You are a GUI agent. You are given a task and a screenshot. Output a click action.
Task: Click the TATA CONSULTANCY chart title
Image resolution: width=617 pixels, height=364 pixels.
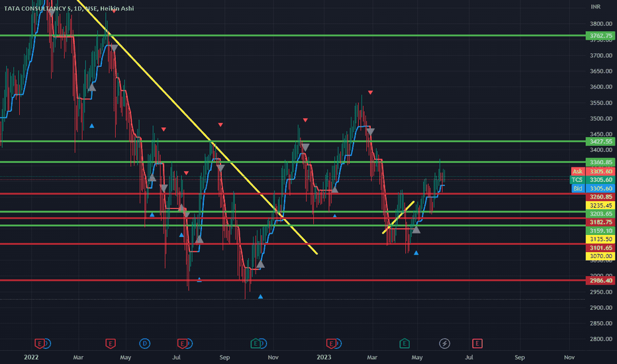(69, 8)
